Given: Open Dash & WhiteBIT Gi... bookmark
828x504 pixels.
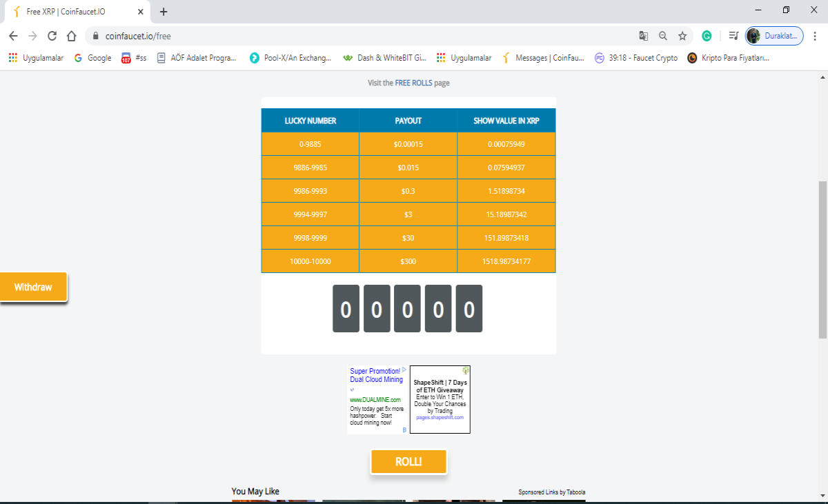Looking at the screenshot, I should [x=384, y=58].
